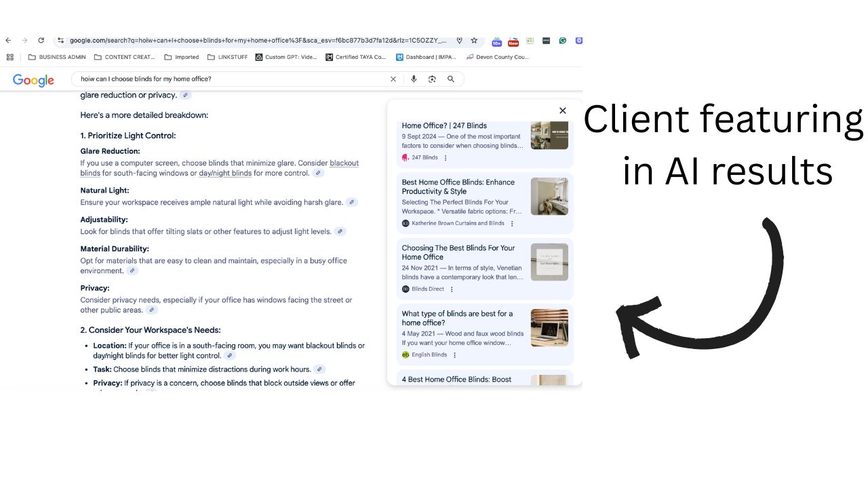Image resolution: width=868 pixels, height=488 pixels.
Task: Click the Google search input field
Action: point(231,79)
